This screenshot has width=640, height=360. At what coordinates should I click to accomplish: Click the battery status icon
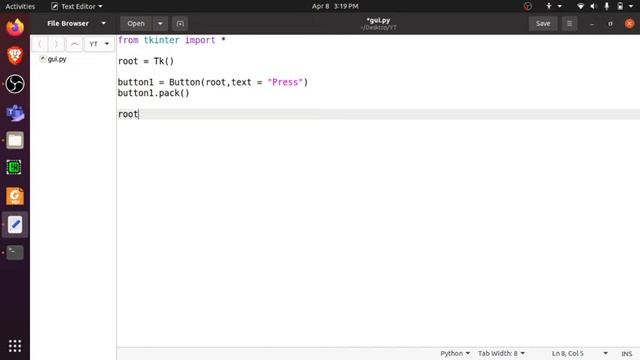[620, 6]
